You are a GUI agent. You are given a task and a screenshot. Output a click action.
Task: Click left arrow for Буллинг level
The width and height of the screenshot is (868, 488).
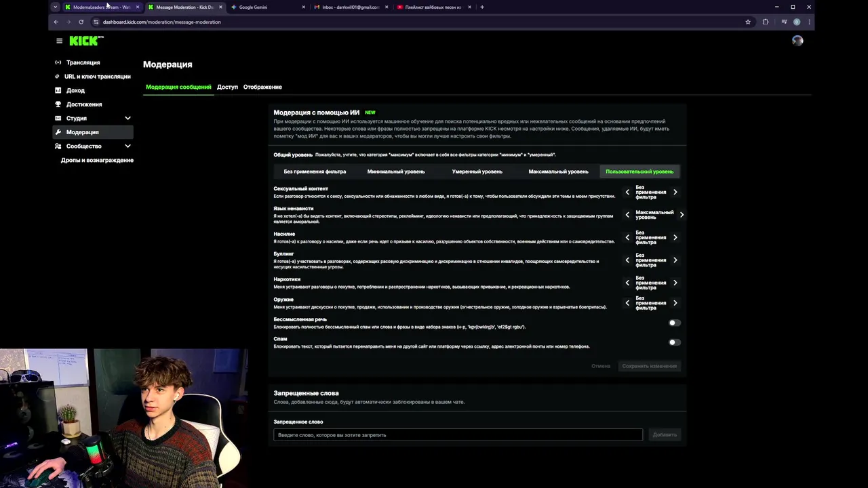click(627, 260)
